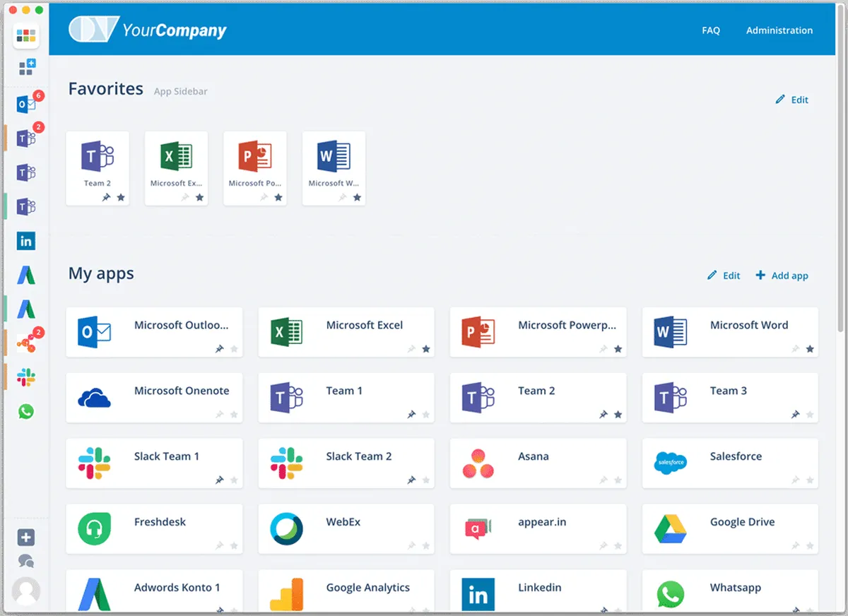This screenshot has height=616, width=848.
Task: Toggle favorite star on Google Drive card
Action: tap(810, 546)
